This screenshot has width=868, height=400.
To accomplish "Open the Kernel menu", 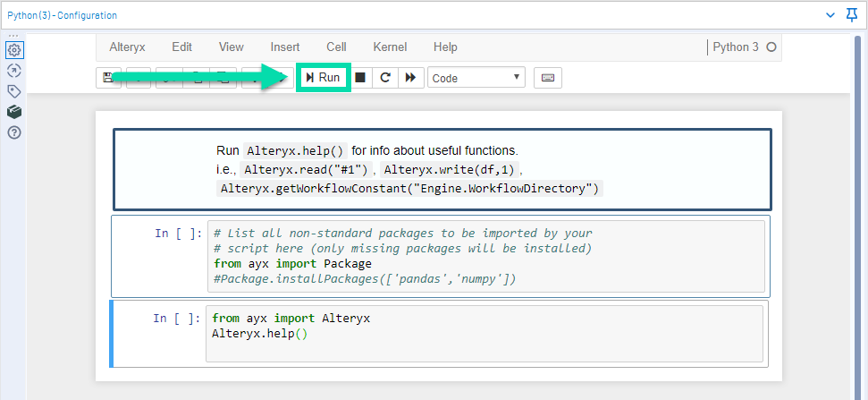I will tap(390, 47).
